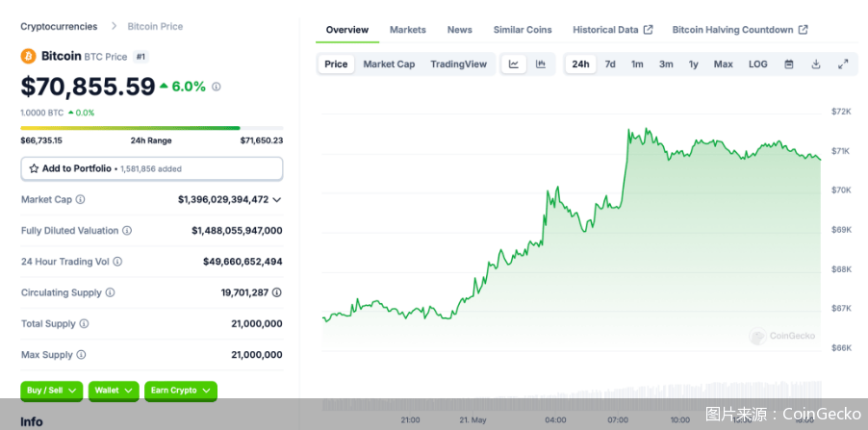
Task: Click the Market Cap info icon
Action: point(80,199)
